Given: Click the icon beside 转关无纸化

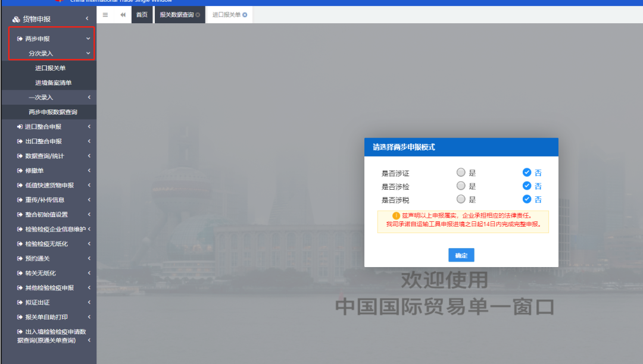Looking at the screenshot, I should (x=20, y=273).
